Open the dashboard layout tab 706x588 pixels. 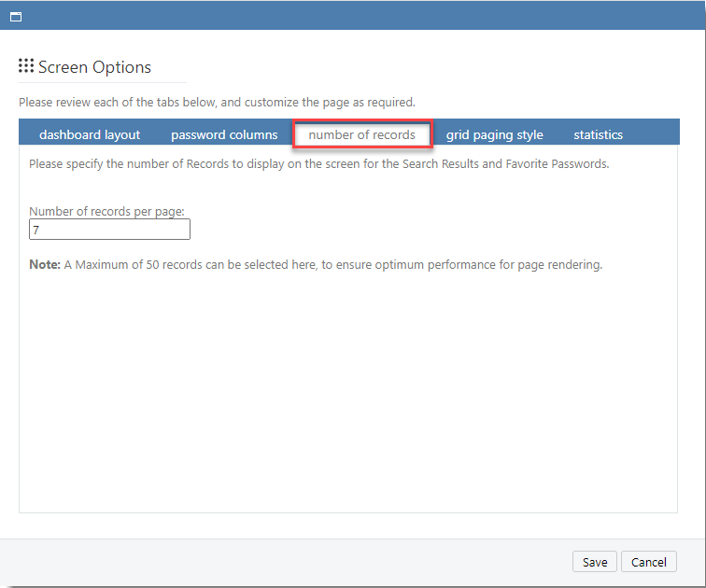[90, 134]
